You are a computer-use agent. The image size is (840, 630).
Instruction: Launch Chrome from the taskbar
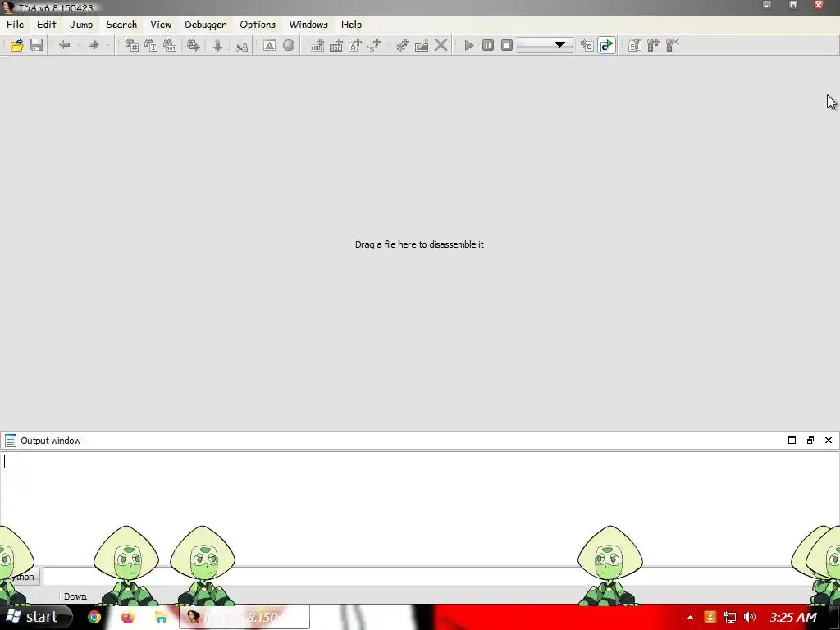coord(94,617)
